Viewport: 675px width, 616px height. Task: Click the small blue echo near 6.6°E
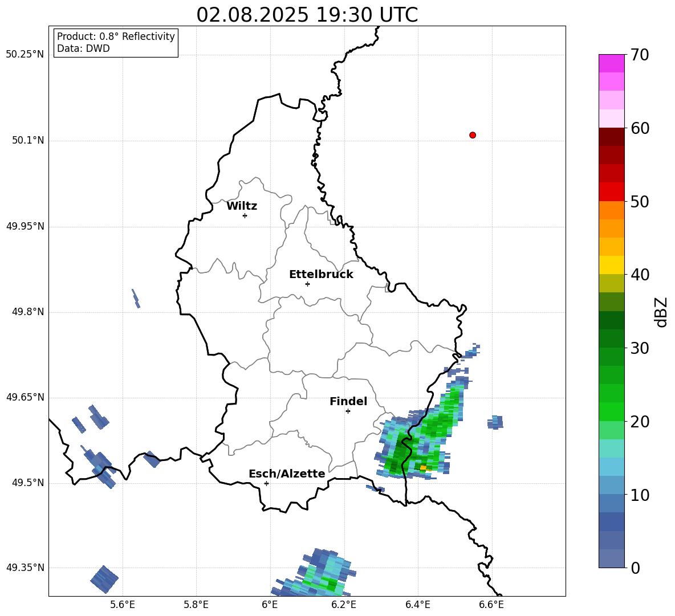[x=495, y=422]
